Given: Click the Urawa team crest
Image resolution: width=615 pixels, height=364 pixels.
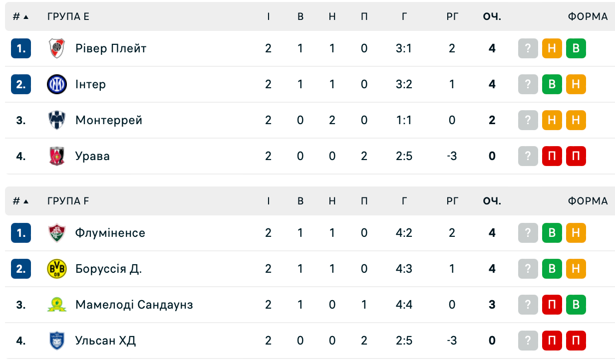Looking at the screenshot, I should point(56,156).
